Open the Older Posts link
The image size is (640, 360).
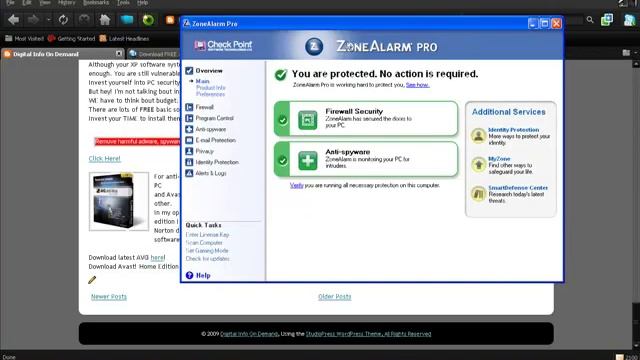[x=335, y=297]
